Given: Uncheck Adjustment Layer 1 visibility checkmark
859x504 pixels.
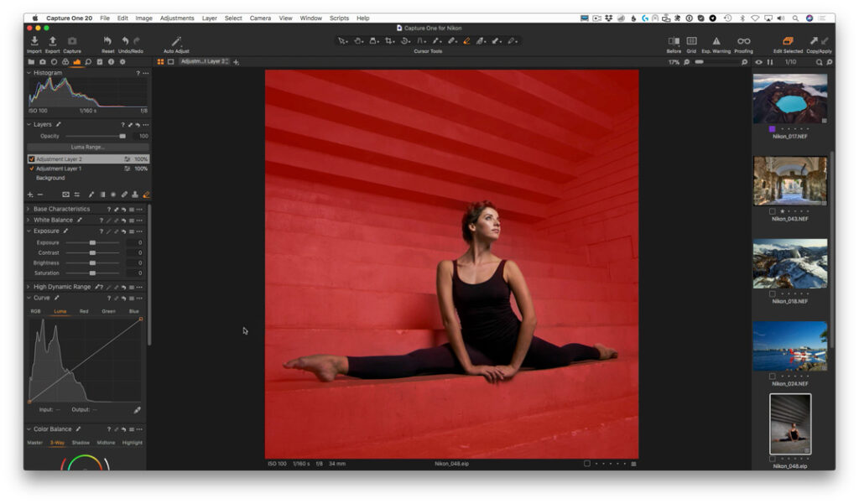Looking at the screenshot, I should coord(30,168).
